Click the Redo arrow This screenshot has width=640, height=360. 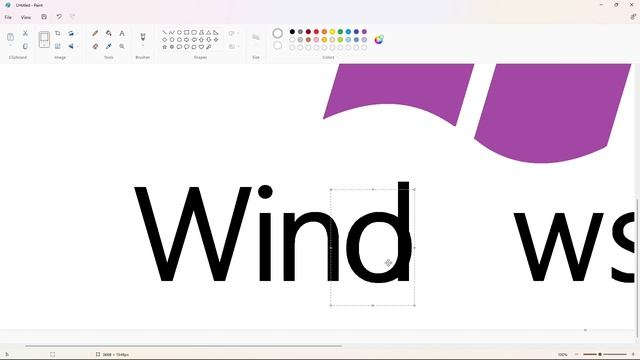(73, 17)
